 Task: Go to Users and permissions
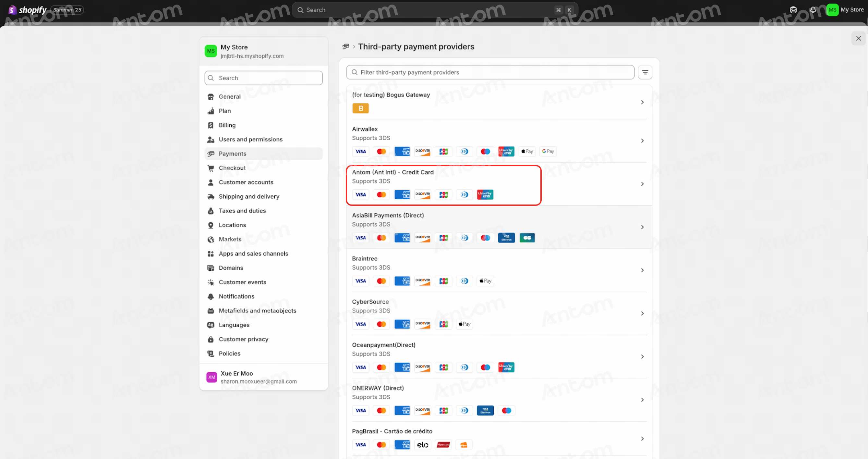click(x=263, y=140)
